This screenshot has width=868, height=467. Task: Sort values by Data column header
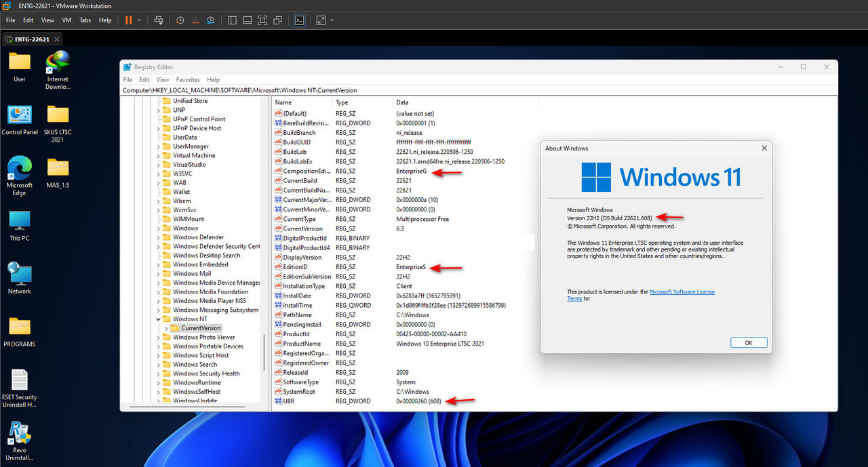coord(466,102)
